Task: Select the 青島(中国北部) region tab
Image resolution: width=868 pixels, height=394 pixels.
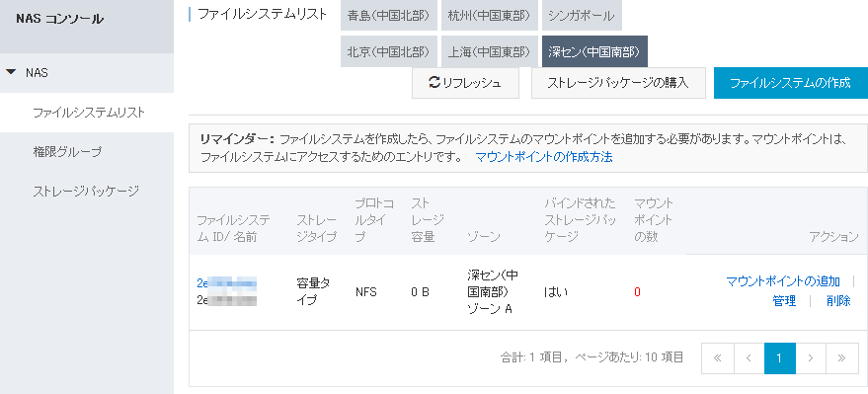Action: pyautogui.click(x=389, y=16)
